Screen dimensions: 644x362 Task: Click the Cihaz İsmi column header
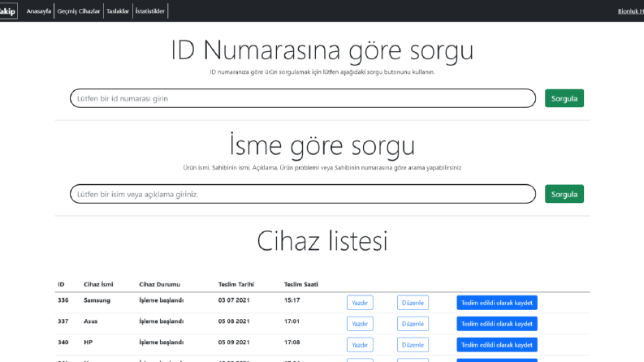click(x=98, y=284)
